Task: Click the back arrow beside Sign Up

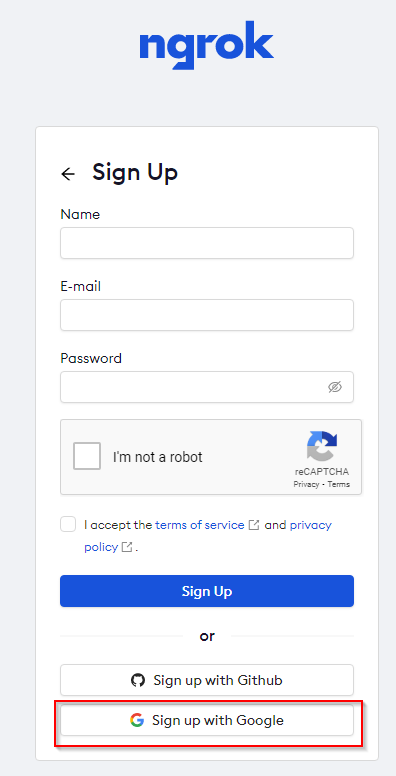Action: (68, 174)
